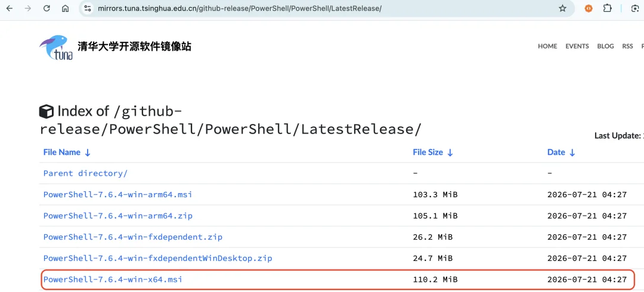
Task: Sort the list by File Size
Action: (x=433, y=153)
